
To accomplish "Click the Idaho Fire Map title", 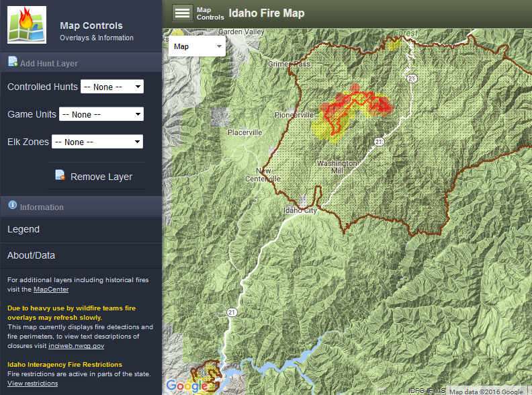I will (x=267, y=13).
